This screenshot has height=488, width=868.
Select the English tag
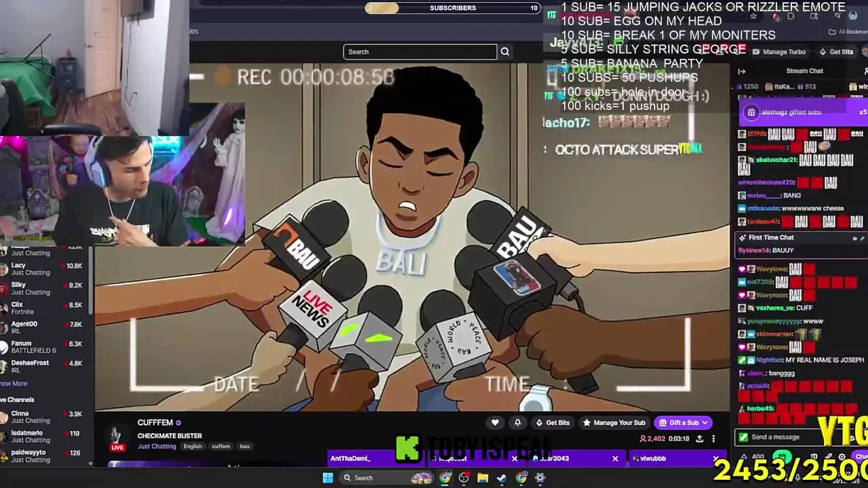click(193, 446)
